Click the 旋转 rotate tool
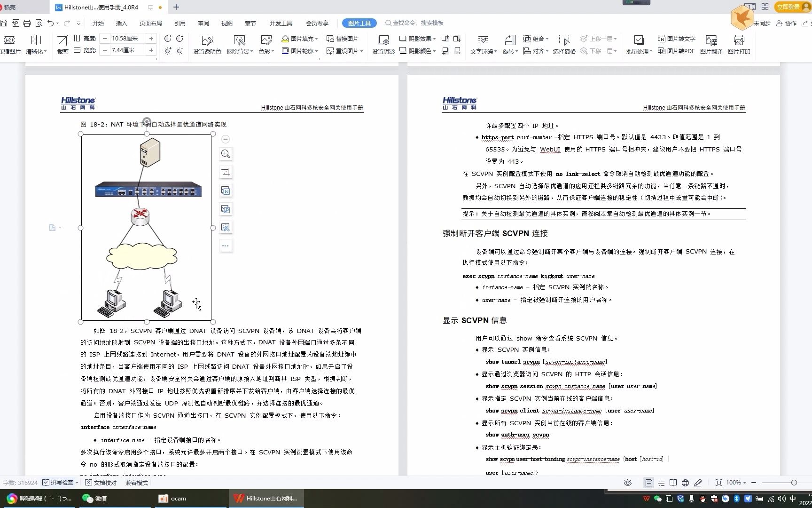Viewport: 812px width, 508px height. (510, 44)
